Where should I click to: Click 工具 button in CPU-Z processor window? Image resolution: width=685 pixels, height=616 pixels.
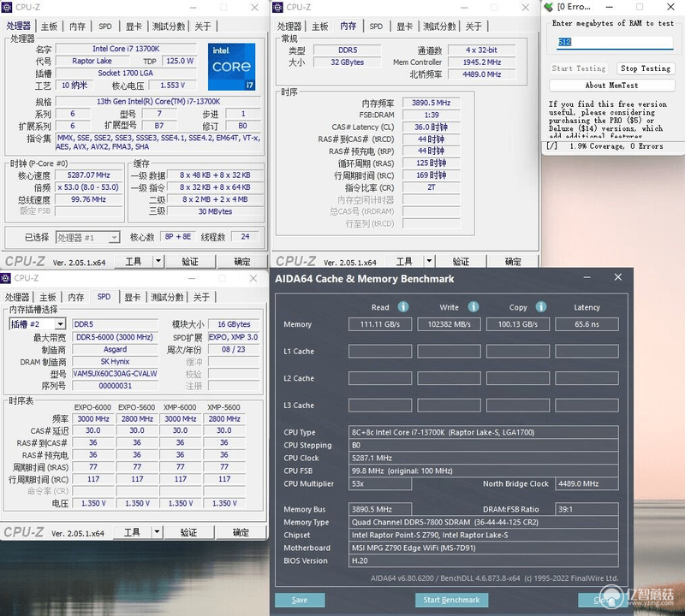point(134,262)
